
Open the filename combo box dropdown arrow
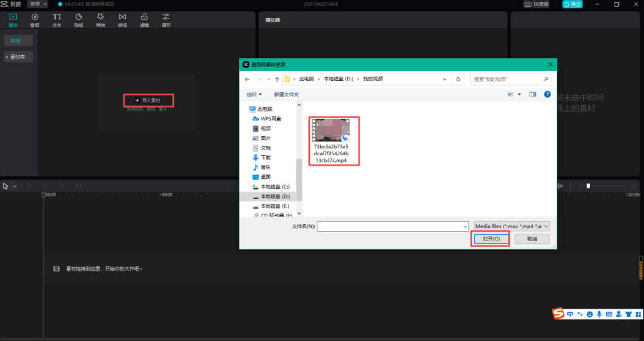point(465,226)
